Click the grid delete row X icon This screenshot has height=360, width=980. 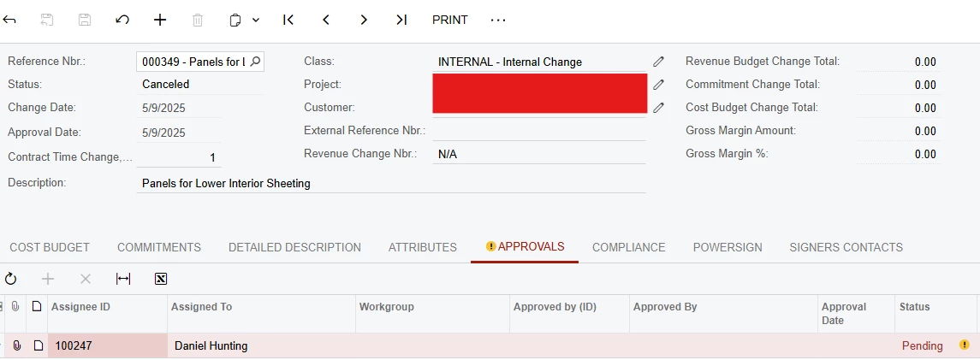[x=86, y=279]
